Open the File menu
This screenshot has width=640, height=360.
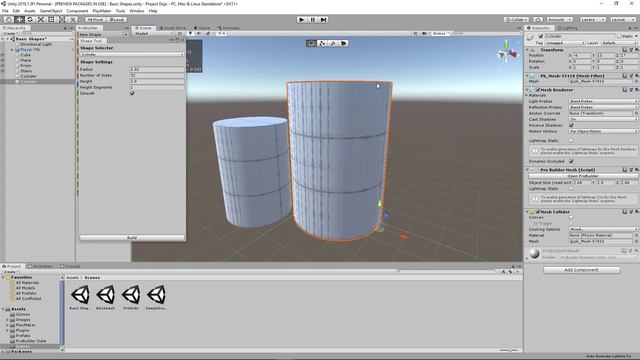tap(5, 11)
